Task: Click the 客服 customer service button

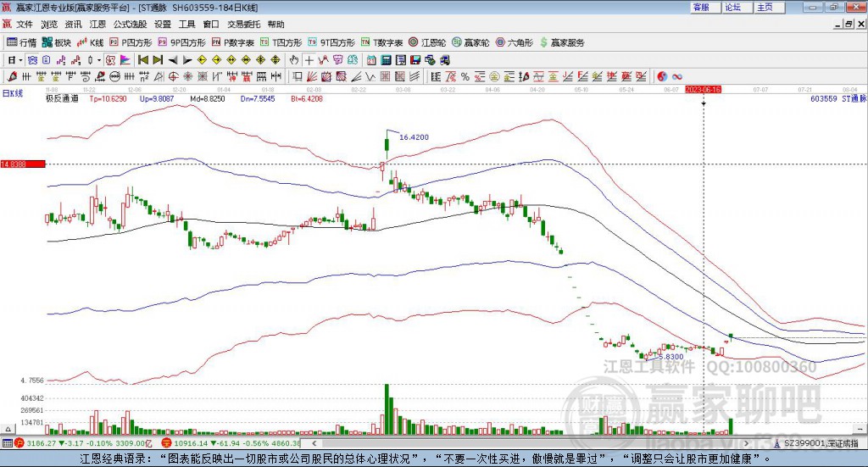Action: [x=704, y=7]
